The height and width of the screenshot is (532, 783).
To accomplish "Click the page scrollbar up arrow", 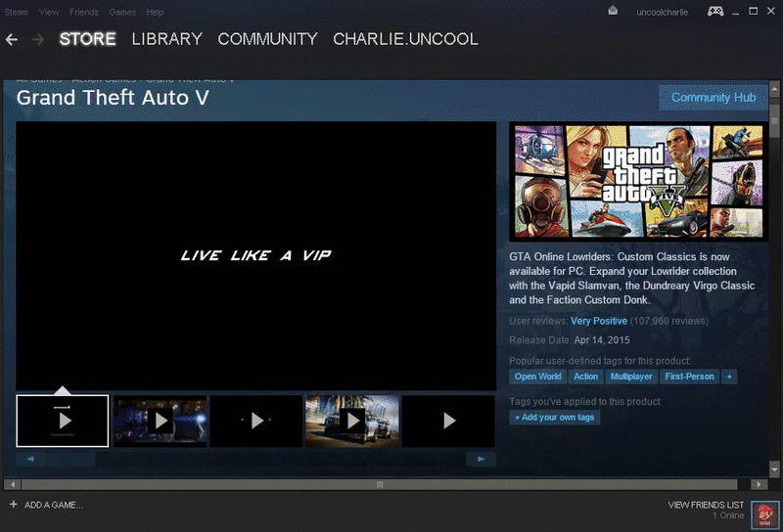I will tap(774, 89).
